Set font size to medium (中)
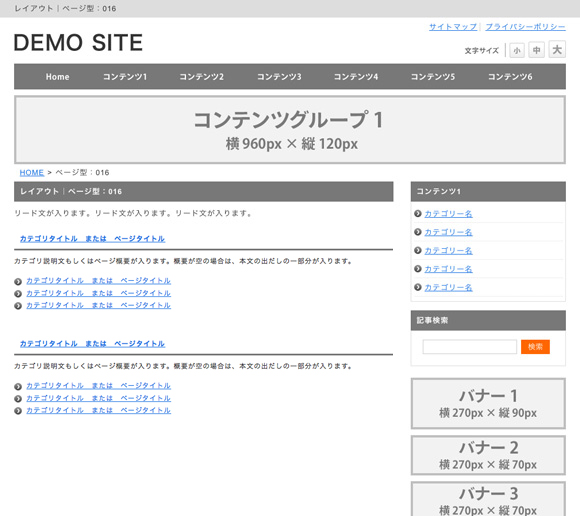 coord(536,50)
